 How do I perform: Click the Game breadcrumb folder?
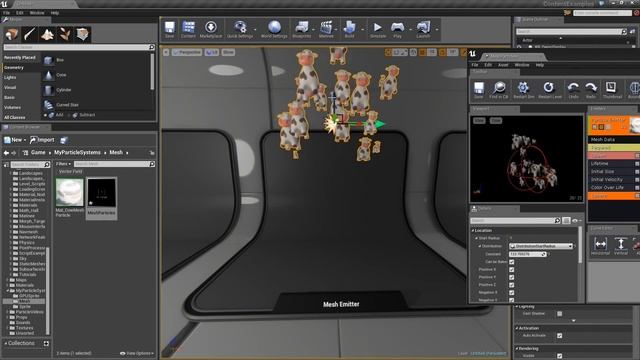38,152
